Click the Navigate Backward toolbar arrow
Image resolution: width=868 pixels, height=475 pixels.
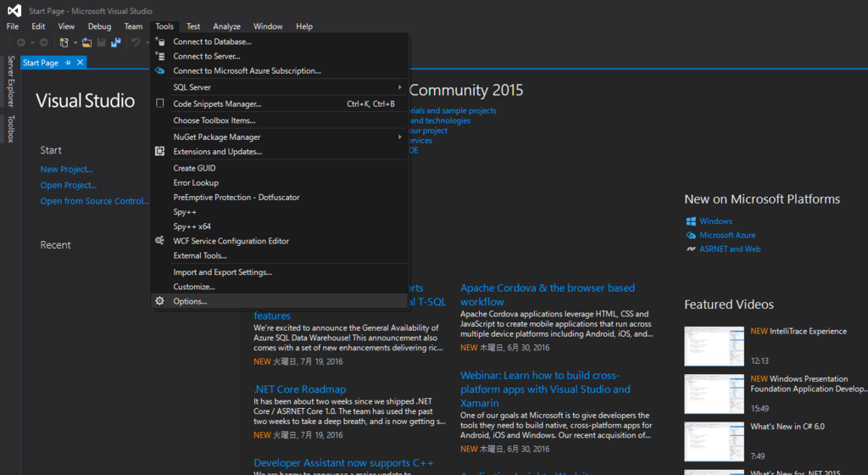click(21, 42)
